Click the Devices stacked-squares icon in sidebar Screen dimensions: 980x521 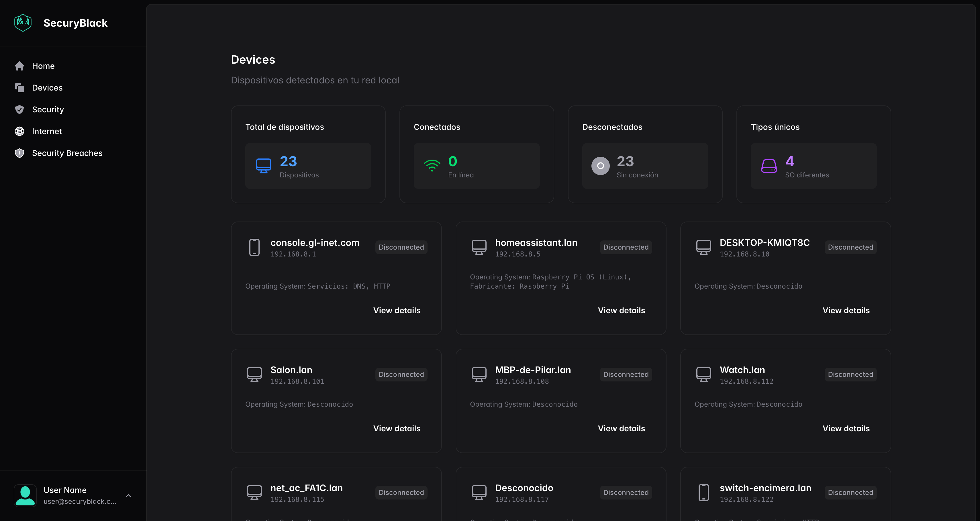(x=19, y=88)
